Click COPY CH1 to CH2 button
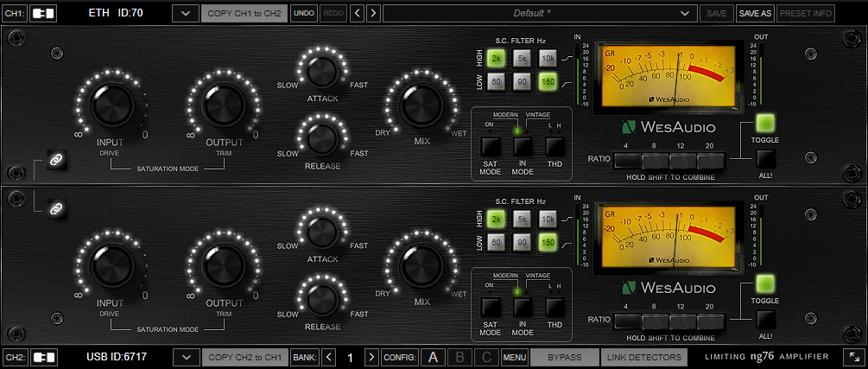Image resolution: width=868 pixels, height=369 pixels. pyautogui.click(x=244, y=13)
